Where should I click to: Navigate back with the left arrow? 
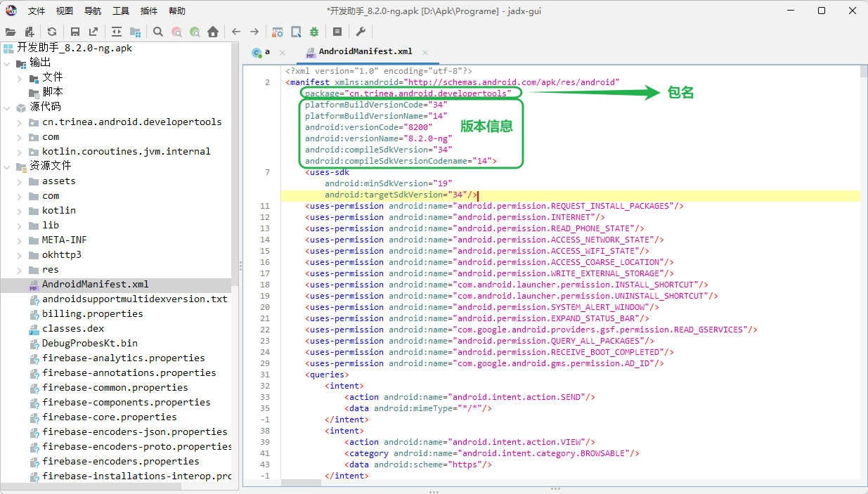pyautogui.click(x=236, y=32)
